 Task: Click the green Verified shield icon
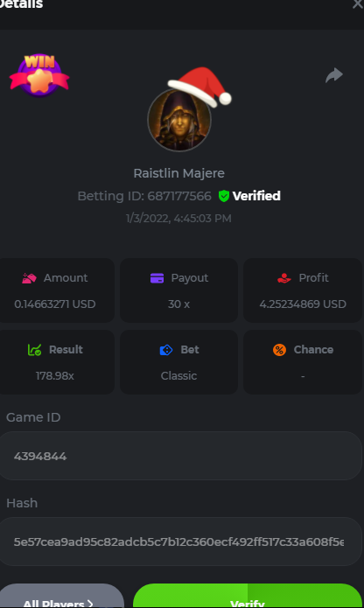click(224, 196)
